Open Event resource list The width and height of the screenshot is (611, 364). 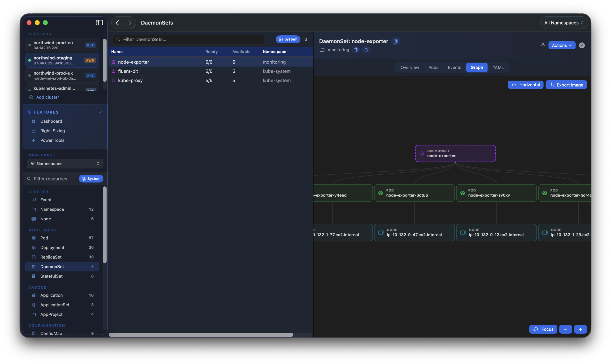pyautogui.click(x=62, y=200)
